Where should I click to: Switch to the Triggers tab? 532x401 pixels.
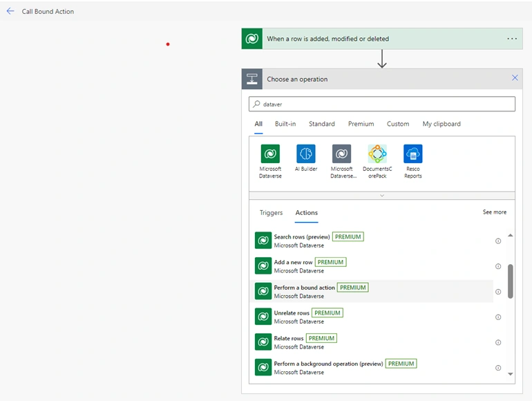coord(271,212)
